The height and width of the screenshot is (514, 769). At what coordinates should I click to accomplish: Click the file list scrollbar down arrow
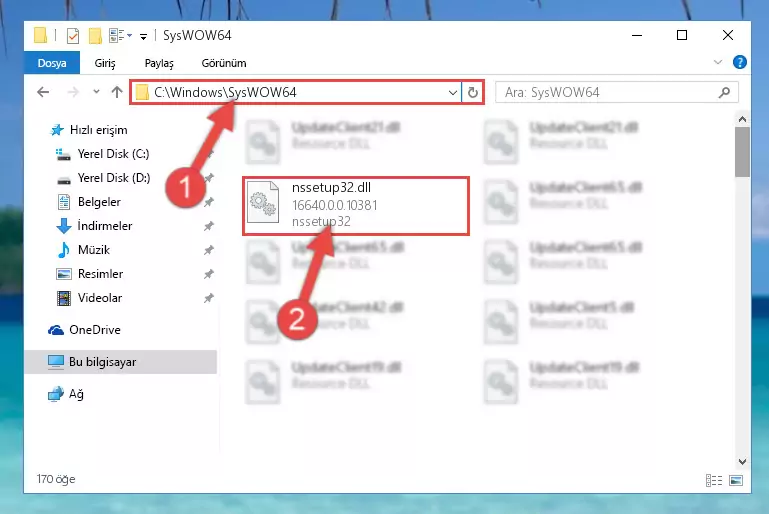click(x=742, y=462)
